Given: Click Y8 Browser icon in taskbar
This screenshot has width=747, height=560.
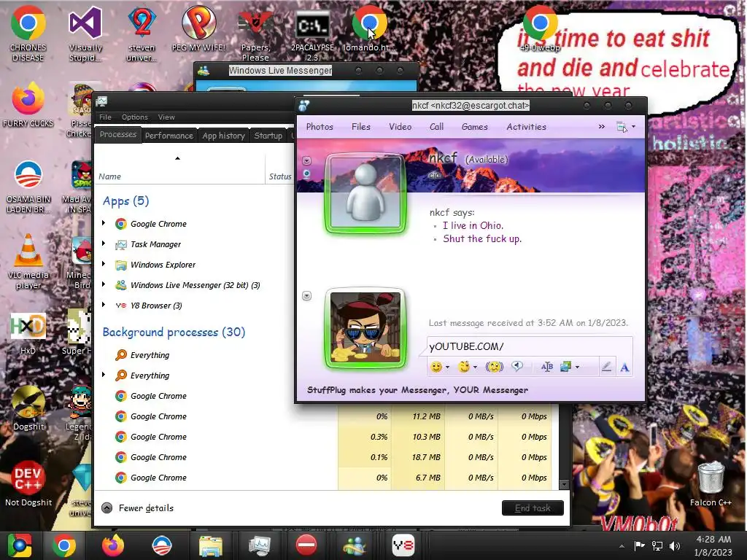Looking at the screenshot, I should click(403, 545).
